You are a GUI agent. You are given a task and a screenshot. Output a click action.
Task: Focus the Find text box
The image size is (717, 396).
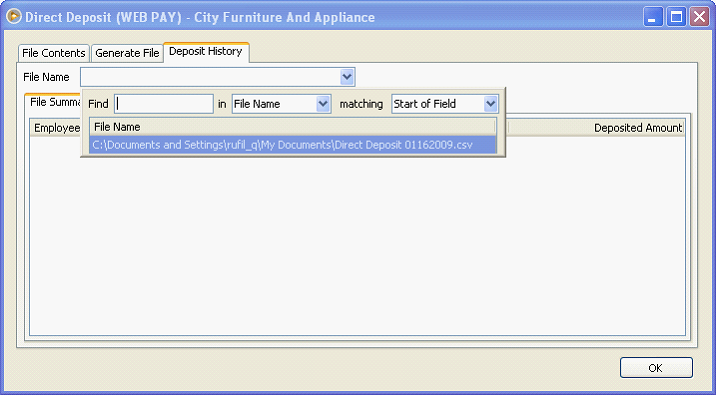[164, 104]
